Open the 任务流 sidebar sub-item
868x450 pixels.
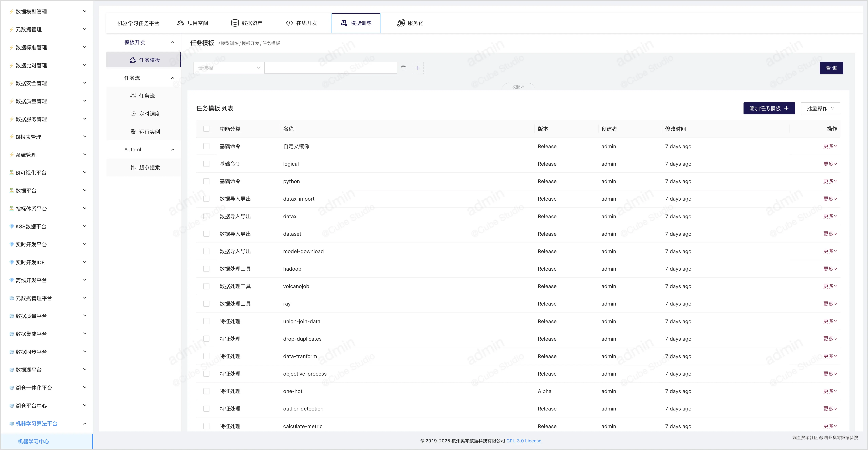pyautogui.click(x=143, y=96)
